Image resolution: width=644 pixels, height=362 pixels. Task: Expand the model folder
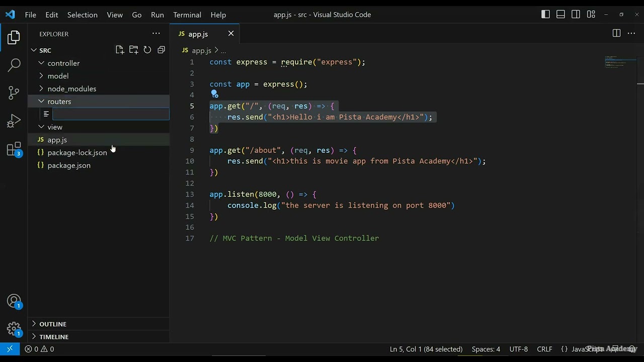(x=42, y=76)
